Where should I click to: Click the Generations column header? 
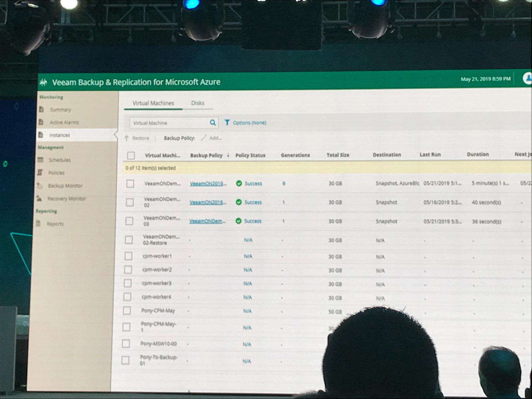[295, 155]
